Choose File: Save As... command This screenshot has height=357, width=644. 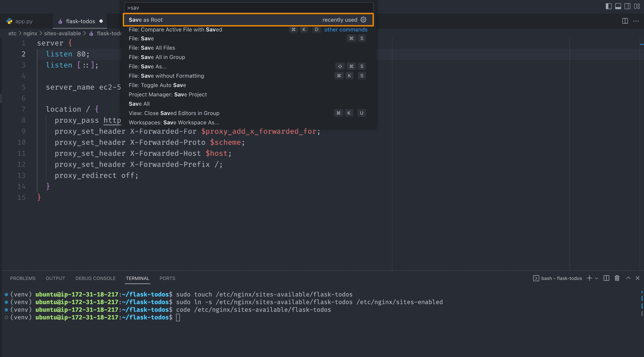point(249,66)
